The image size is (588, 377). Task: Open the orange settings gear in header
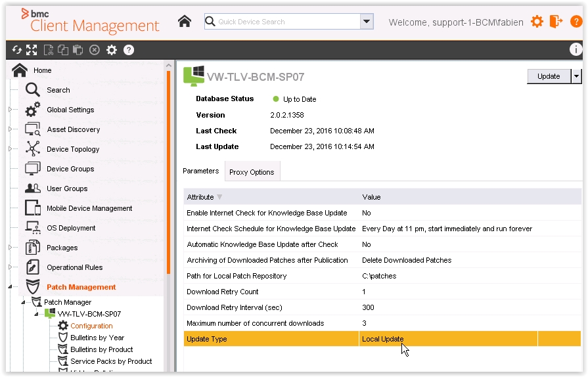(537, 22)
